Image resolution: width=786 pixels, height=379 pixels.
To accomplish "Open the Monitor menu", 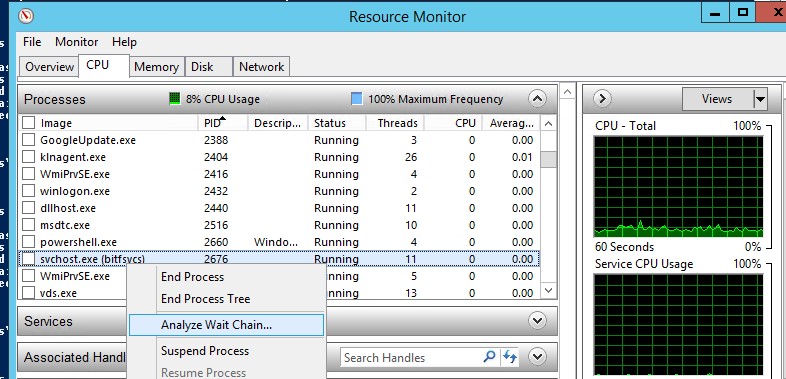I will [76, 42].
